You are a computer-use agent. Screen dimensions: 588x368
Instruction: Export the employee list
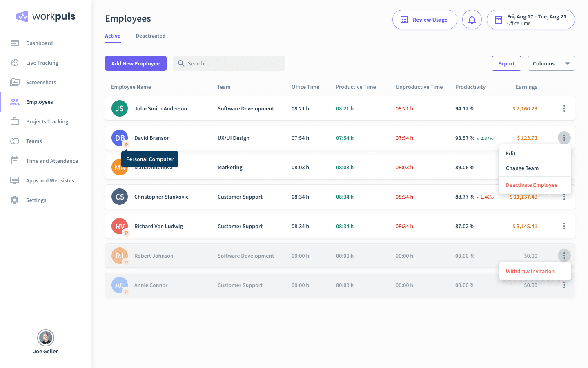click(x=506, y=63)
